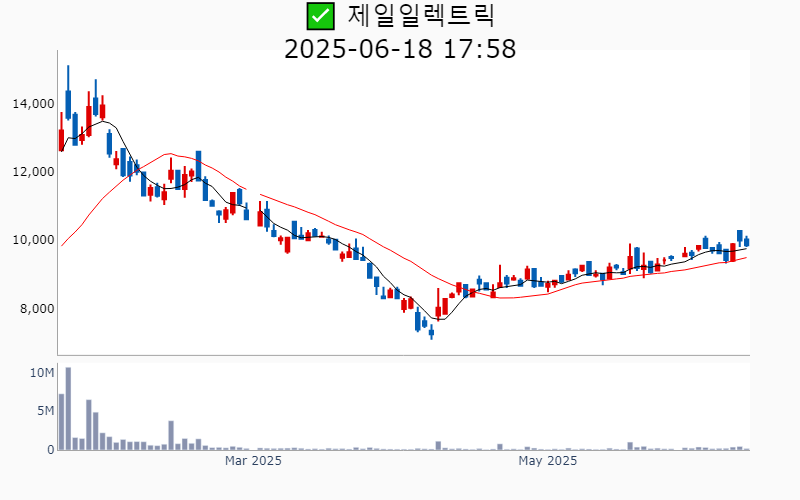Screen dimensions: 800x500
Task: Click the tallest volume bar near 10M
Action: click(x=68, y=409)
